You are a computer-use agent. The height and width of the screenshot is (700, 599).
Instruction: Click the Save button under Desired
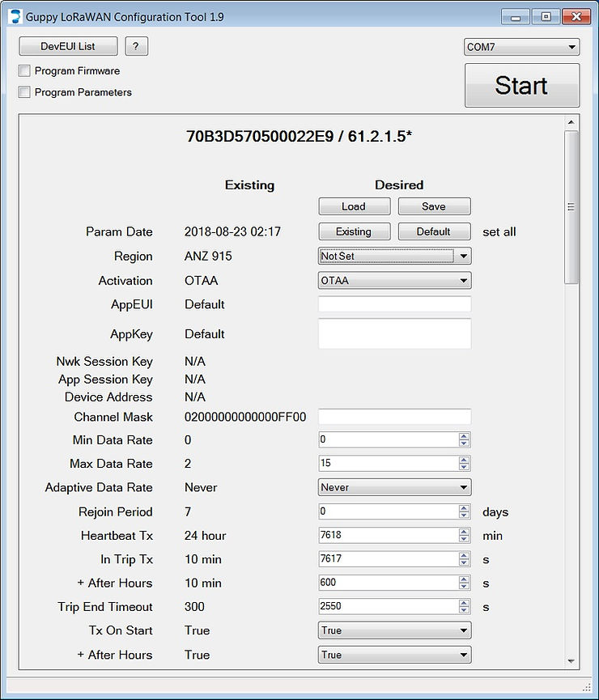tap(434, 206)
